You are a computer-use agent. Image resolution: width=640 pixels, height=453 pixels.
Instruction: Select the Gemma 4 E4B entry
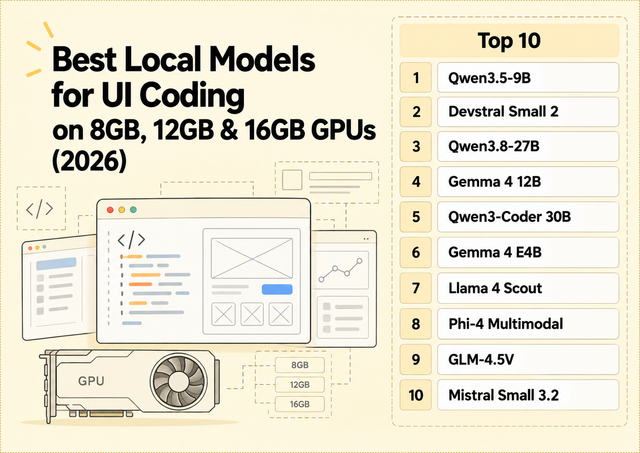528,252
